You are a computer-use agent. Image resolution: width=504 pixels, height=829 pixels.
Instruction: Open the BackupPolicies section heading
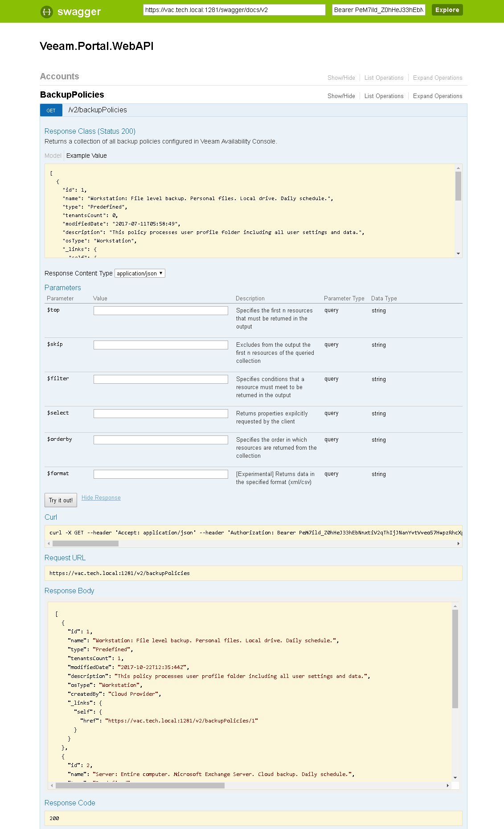pyautogui.click(x=72, y=94)
